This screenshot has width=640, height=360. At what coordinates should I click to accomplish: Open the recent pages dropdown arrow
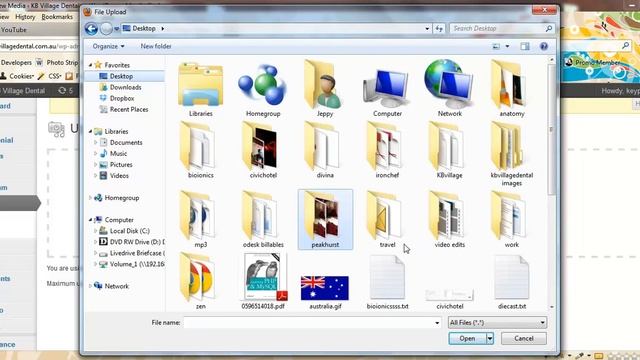[x=117, y=29]
